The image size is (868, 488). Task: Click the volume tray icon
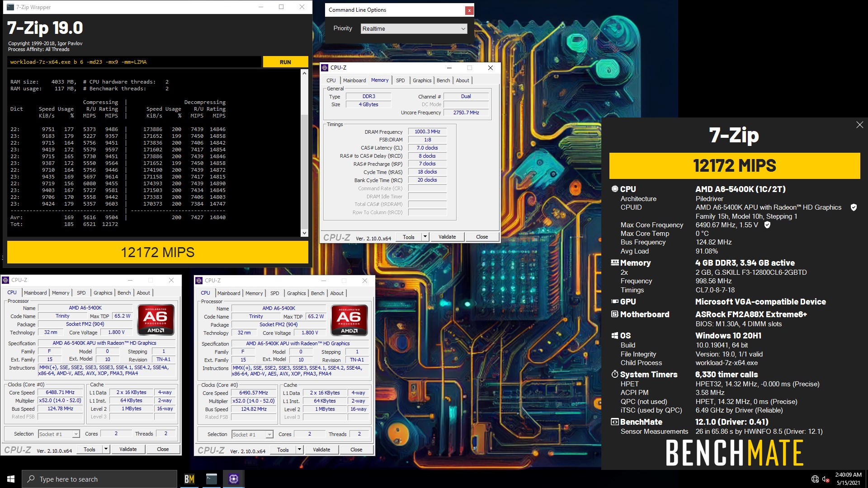pyautogui.click(x=826, y=479)
